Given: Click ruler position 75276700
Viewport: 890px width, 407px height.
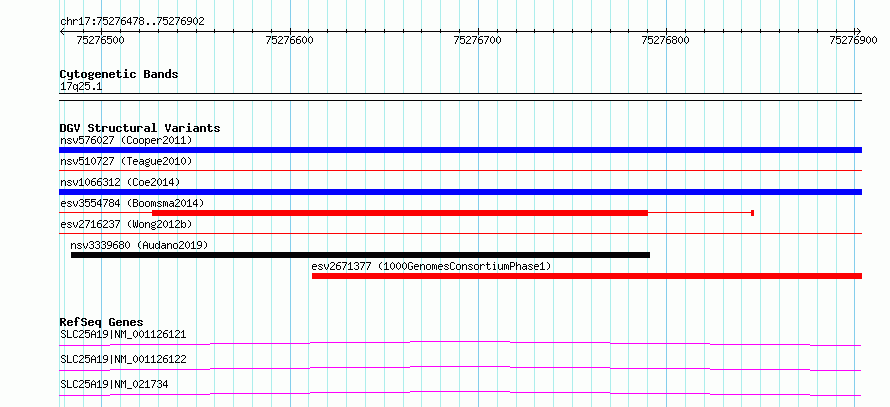Looking at the screenshot, I should [x=478, y=40].
